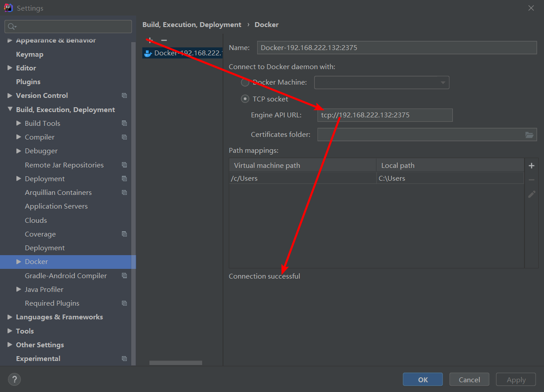Focus the settings search box
The image size is (544, 392).
pos(68,27)
